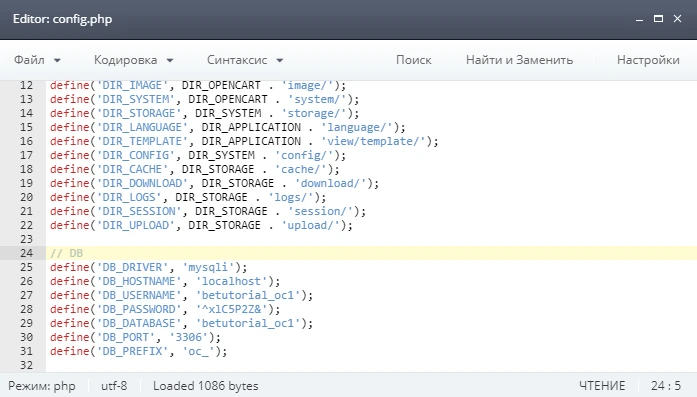
Task: Click the 'logs/' string value
Action: pyautogui.click(x=291, y=197)
